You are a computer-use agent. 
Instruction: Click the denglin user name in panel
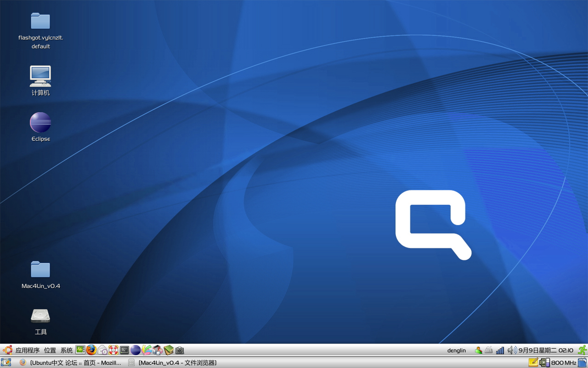point(457,351)
